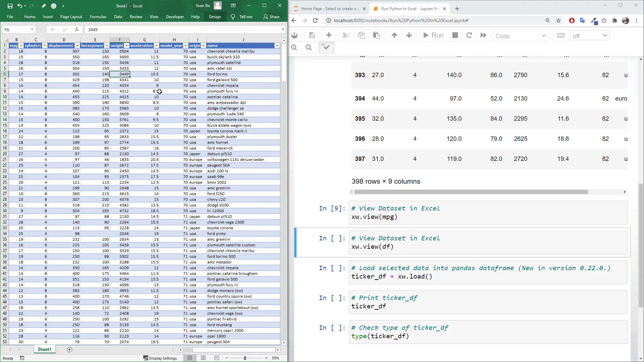Screen dimensions: 644x362
Task: Restart the kernel
Action: tap(469, 35)
